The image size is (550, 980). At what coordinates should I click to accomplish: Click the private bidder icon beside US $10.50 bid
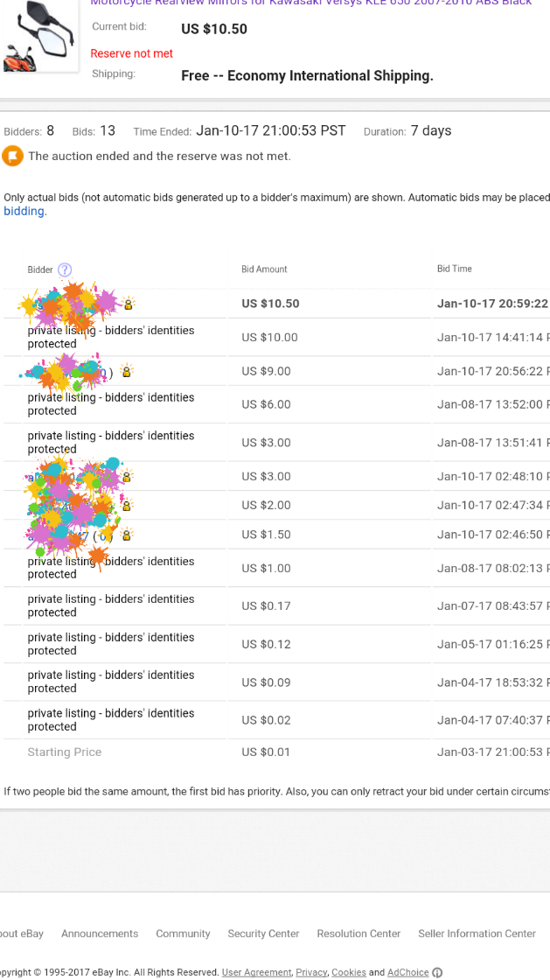tap(129, 304)
